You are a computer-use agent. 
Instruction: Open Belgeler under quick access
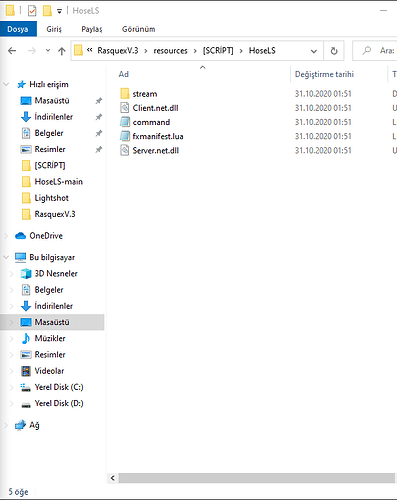49,133
